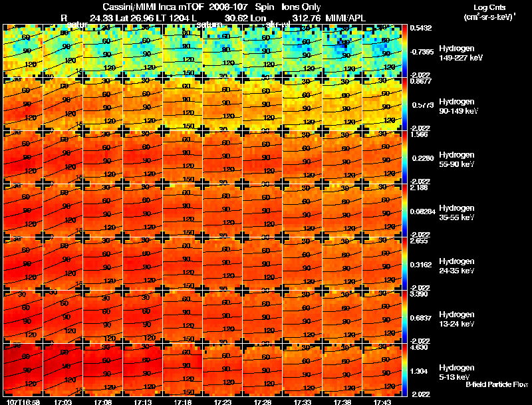The height and width of the screenshot is (405, 532).
Task: Click the 2.655 colorbar maximum value
Action: (419, 241)
